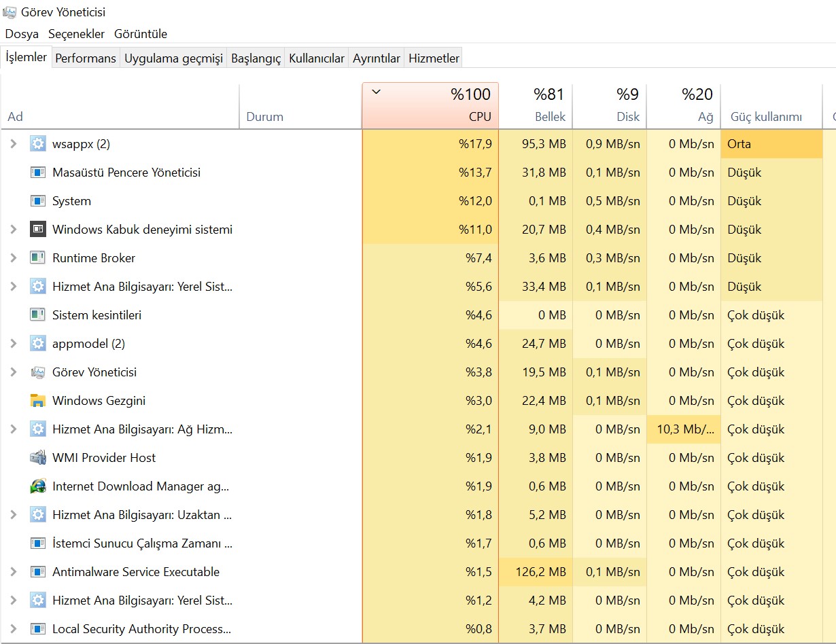Sort by the Disk column header
The height and width of the screenshot is (644, 836).
pos(610,106)
